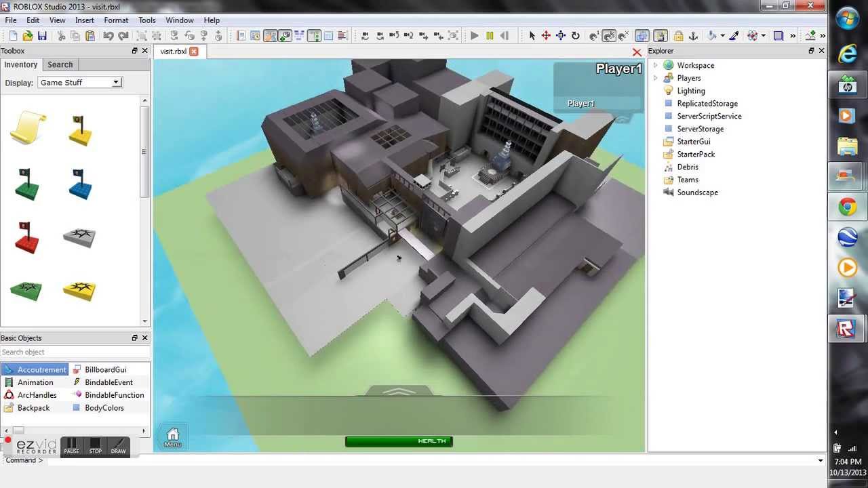Click the Open file folder icon
The height and width of the screenshot is (488, 868).
pyautogui.click(x=27, y=36)
